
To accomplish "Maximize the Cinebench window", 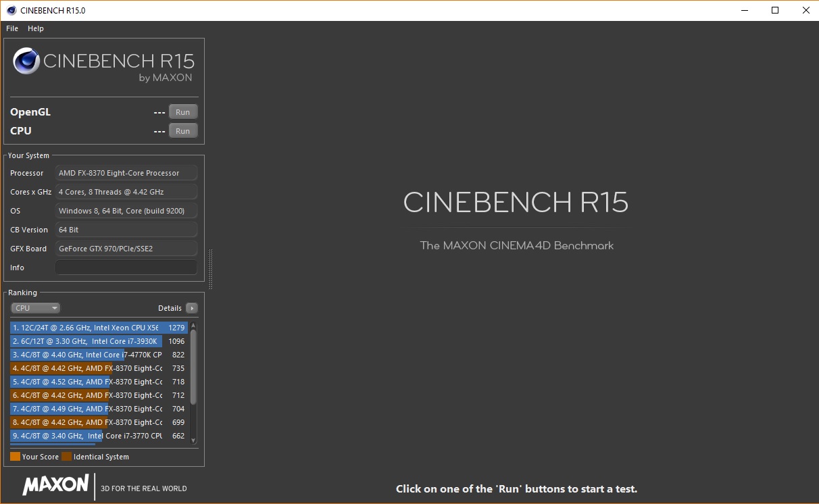I will 775,10.
